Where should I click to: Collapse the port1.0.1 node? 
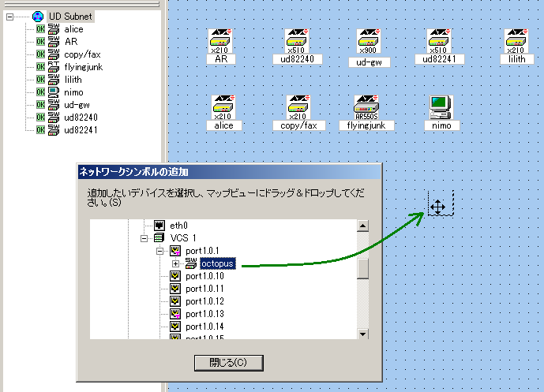coord(159,251)
